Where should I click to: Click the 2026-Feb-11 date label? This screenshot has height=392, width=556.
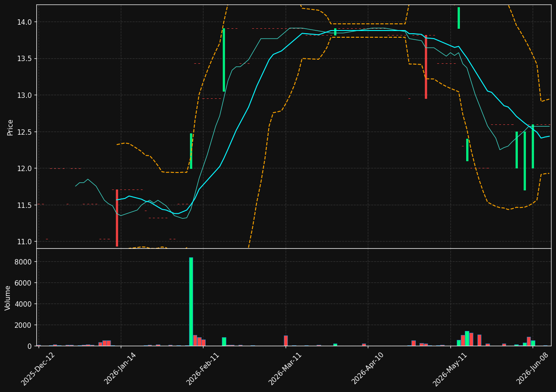(x=203, y=369)
